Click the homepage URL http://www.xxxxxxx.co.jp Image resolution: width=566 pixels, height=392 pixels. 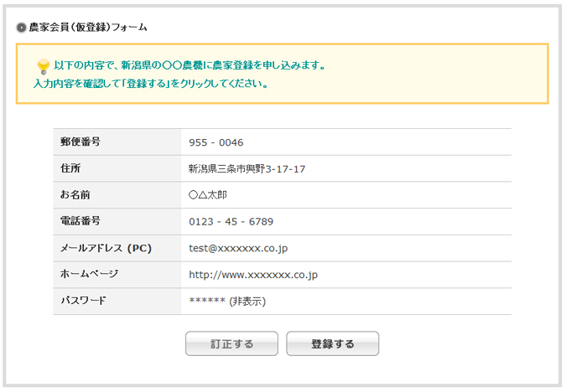253,275
